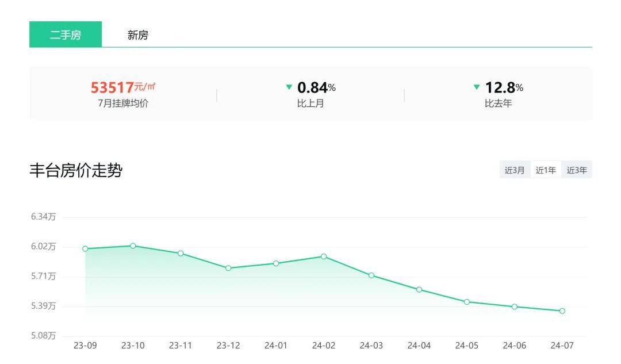This screenshot has height=364, width=621.
Task: Click the 24-05 x-axis label
Action: (467, 346)
